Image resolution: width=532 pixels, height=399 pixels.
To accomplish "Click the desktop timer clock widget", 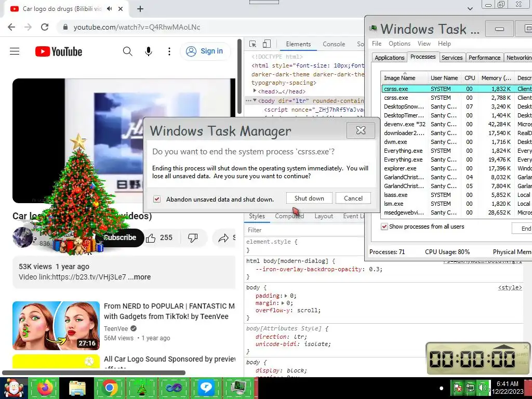I will (478, 358).
